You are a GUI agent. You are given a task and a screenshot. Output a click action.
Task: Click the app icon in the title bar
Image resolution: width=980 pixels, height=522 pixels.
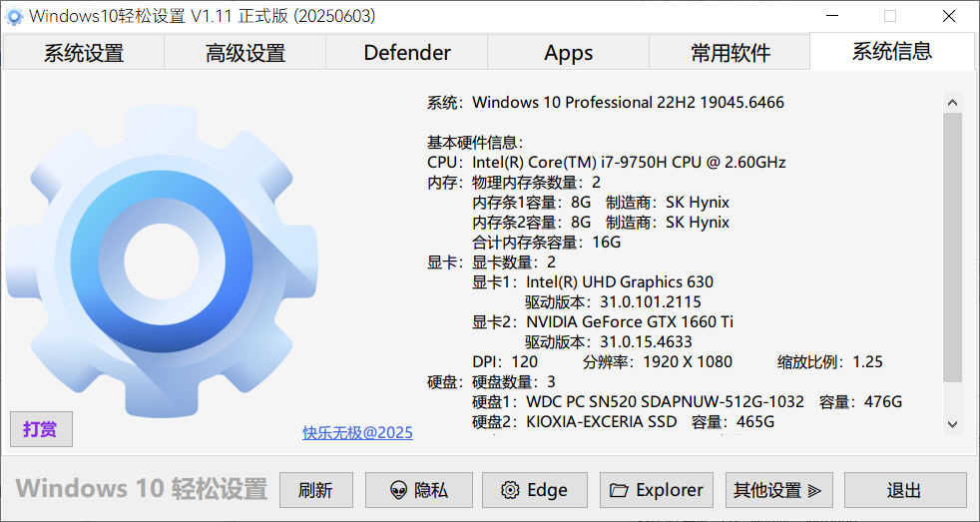tap(15, 17)
